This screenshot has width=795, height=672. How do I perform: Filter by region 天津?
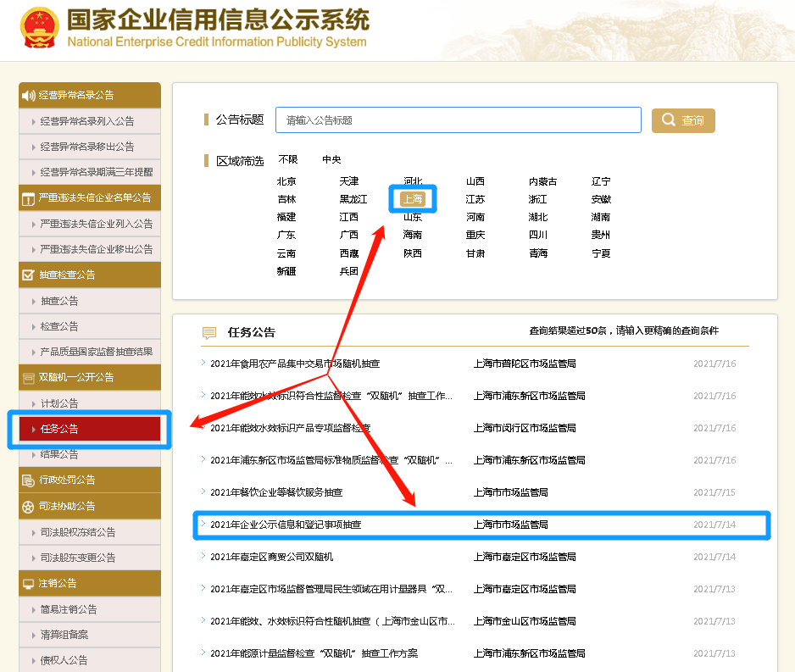coord(349,181)
